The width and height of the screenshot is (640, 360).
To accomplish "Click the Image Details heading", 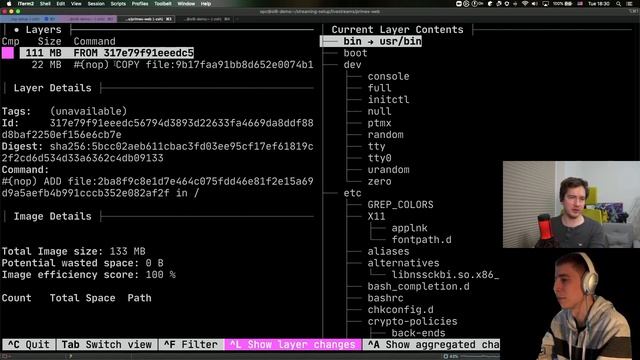I will (x=52, y=216).
